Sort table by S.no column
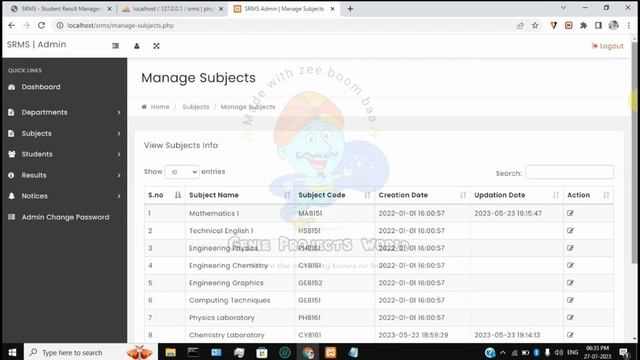Screen dimensions: 640x360 (x=165, y=195)
